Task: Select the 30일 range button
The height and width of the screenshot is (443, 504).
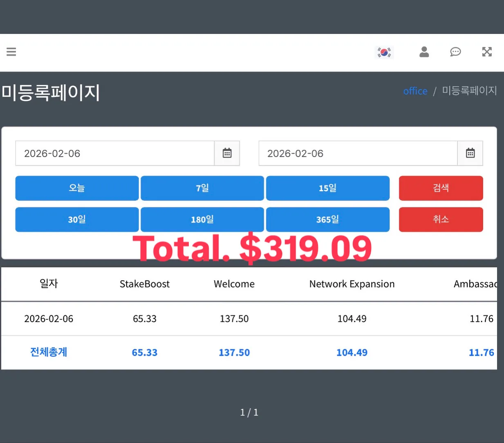Action: click(77, 220)
